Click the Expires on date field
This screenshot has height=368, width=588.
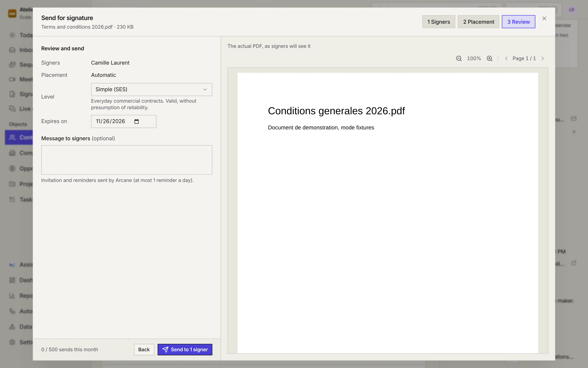click(124, 121)
